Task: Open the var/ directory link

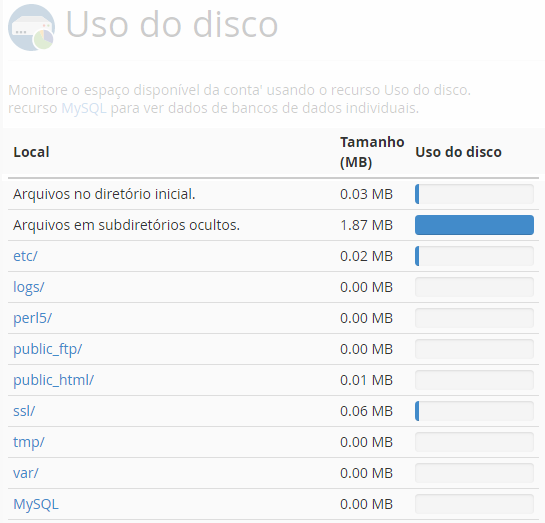Action: [x=26, y=473]
